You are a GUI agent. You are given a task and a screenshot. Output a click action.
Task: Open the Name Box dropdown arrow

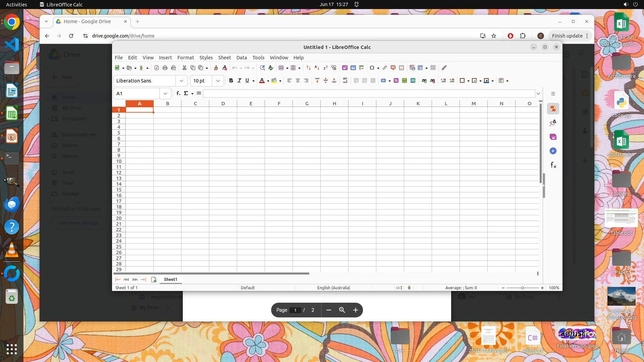[x=165, y=94]
